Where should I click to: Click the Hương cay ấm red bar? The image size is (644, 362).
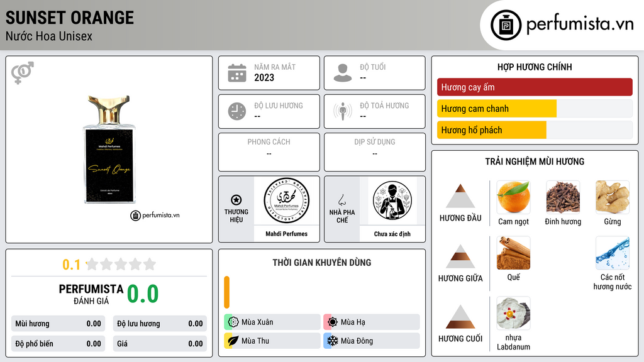535,87
